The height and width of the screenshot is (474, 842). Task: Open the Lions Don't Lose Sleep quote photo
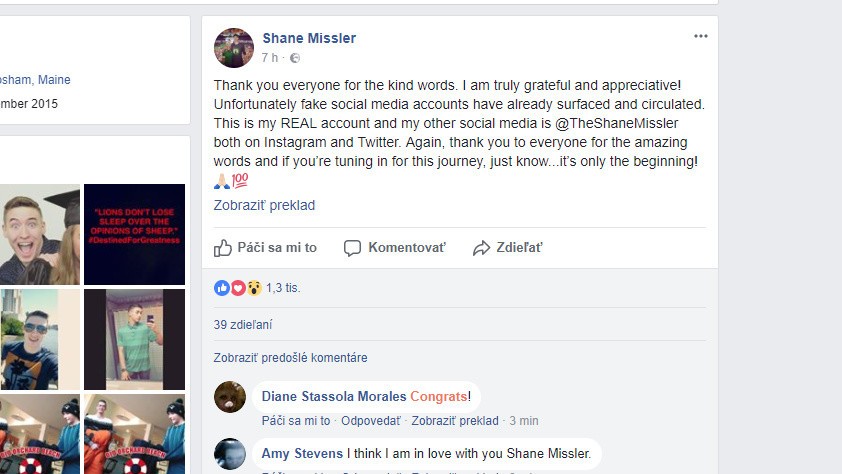[x=134, y=234]
